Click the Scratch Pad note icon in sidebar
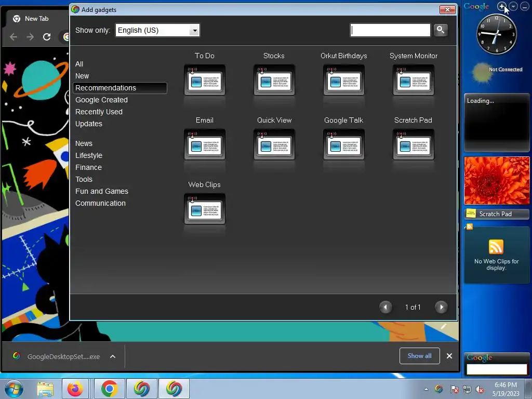 coord(471,214)
